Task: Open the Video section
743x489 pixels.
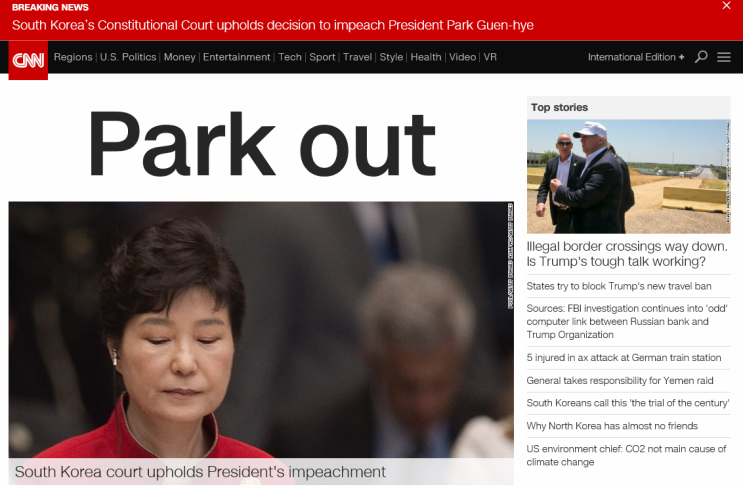Action: pyautogui.click(x=462, y=57)
